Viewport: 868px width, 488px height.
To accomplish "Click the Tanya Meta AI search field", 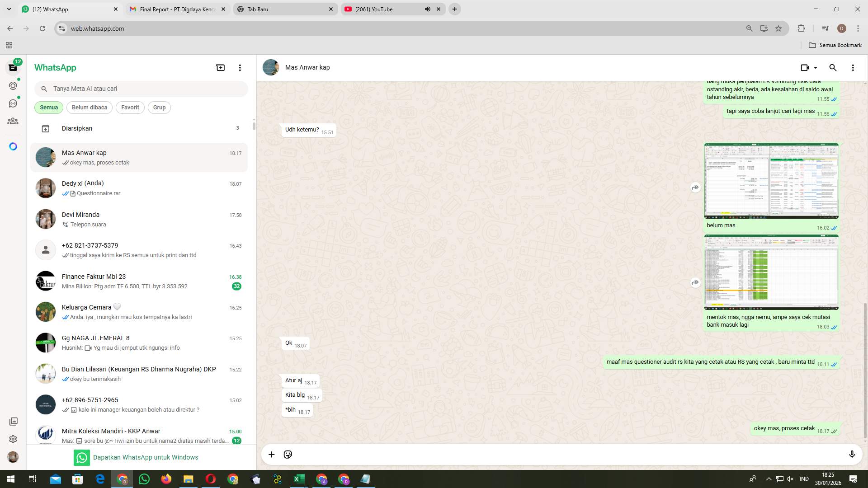I will click(141, 89).
